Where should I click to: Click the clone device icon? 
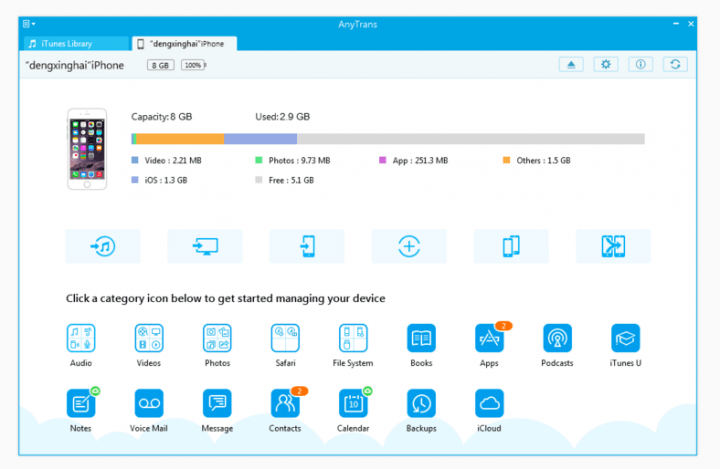pyautogui.click(x=511, y=246)
